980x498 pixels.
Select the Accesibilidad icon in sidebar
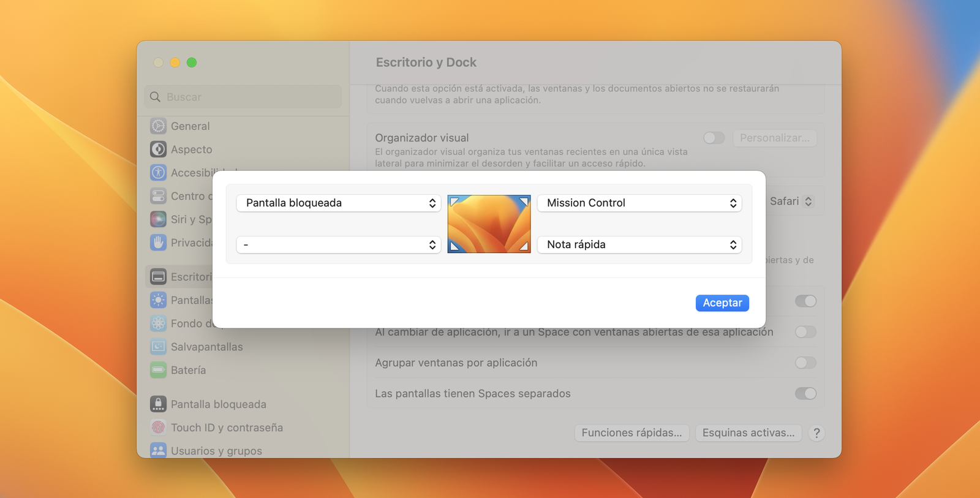pyautogui.click(x=158, y=173)
